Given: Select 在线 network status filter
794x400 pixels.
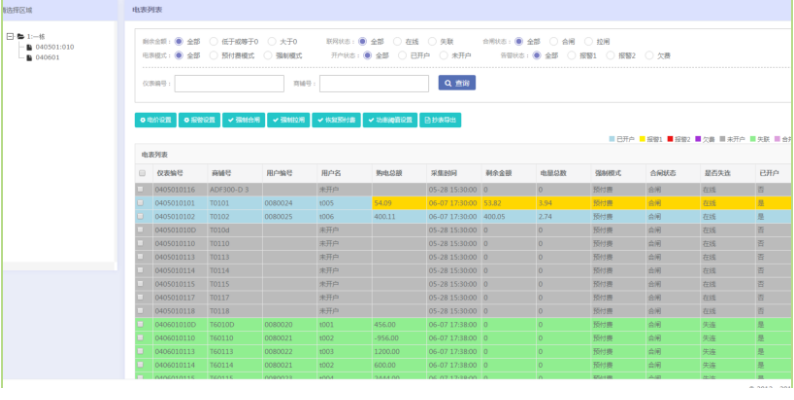Looking at the screenshot, I should tap(398, 42).
